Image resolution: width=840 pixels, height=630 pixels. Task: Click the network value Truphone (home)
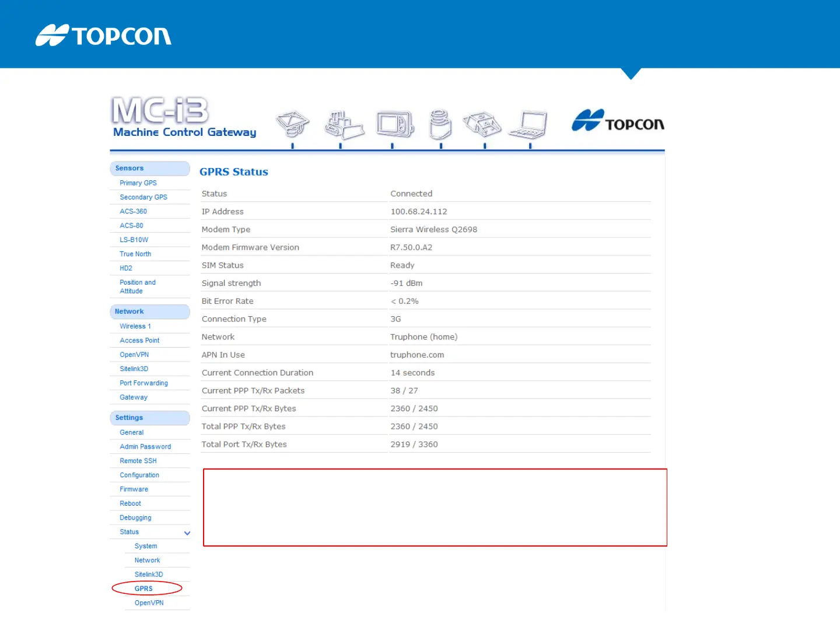click(x=424, y=337)
